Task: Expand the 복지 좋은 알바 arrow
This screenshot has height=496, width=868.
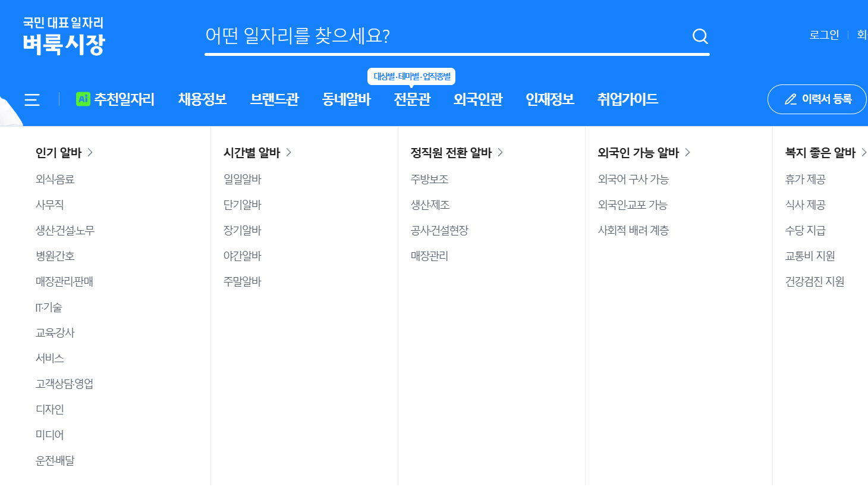Action: click(865, 152)
